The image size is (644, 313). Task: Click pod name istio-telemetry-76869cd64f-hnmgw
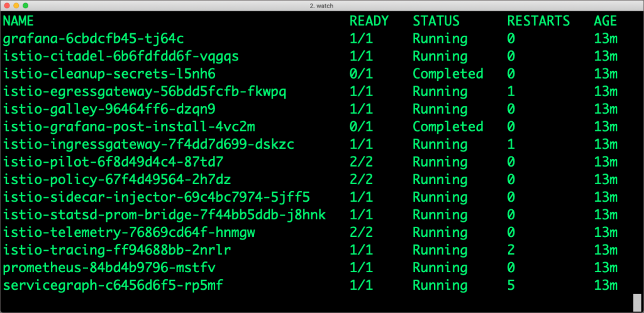pyautogui.click(x=129, y=233)
